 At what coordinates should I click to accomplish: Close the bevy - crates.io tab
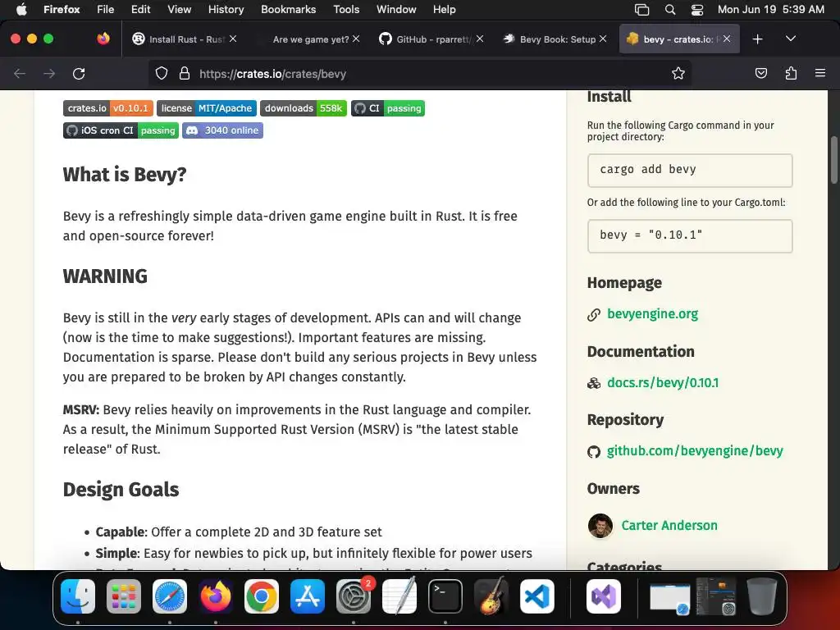click(727, 39)
